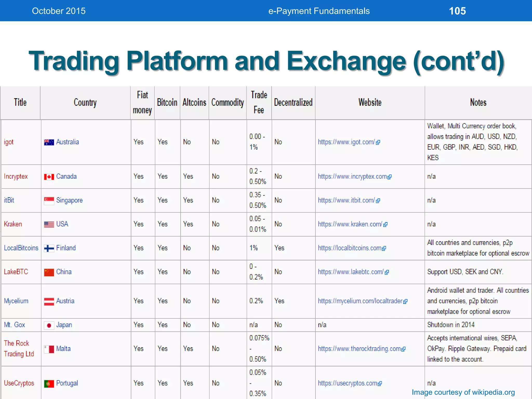Select the Country column header

(85, 103)
